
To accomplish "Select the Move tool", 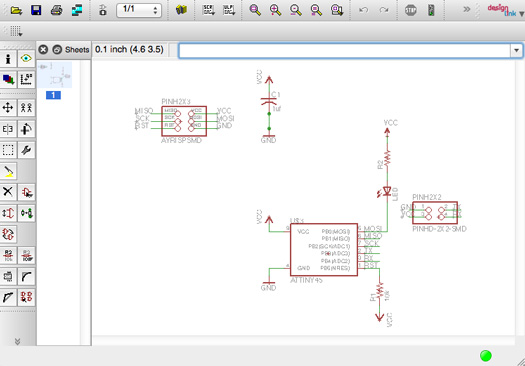I will pos(8,108).
